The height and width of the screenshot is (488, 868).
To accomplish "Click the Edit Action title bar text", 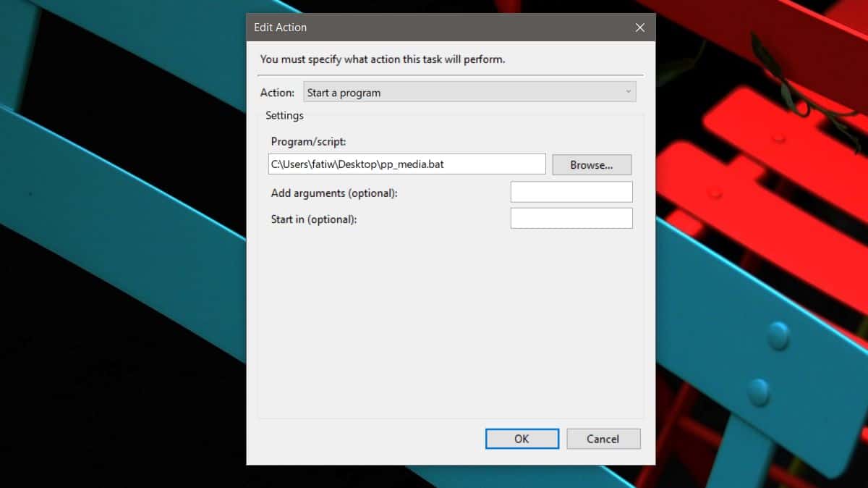I will tap(280, 28).
